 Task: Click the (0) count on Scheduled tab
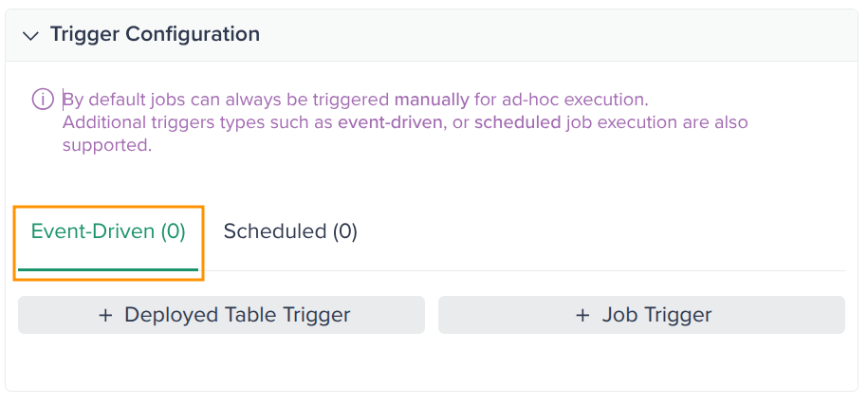(344, 231)
